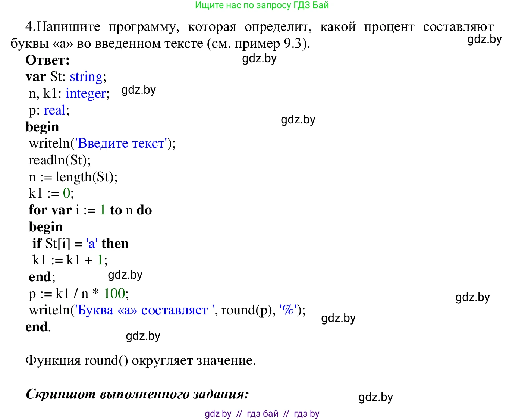
Task: Click the 'real' type keyword in blue
Action: pos(54,110)
